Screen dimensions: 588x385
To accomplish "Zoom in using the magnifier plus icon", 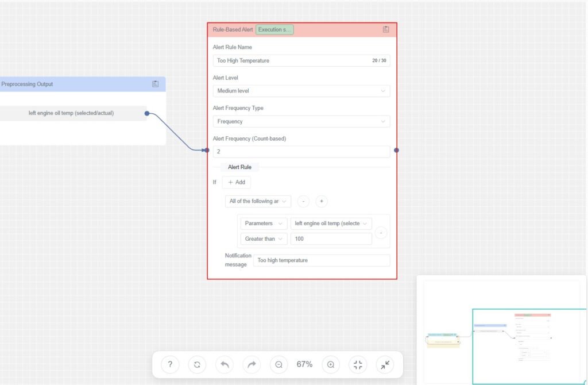I will click(330, 364).
